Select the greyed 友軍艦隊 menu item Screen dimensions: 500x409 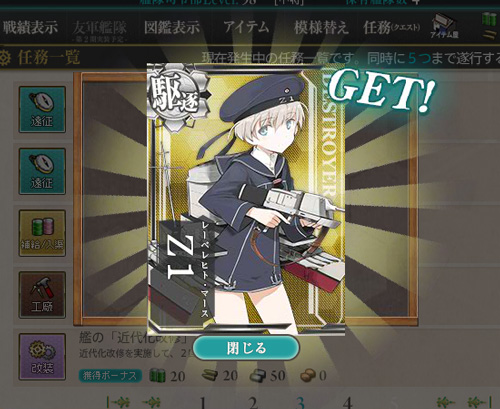[99, 31]
